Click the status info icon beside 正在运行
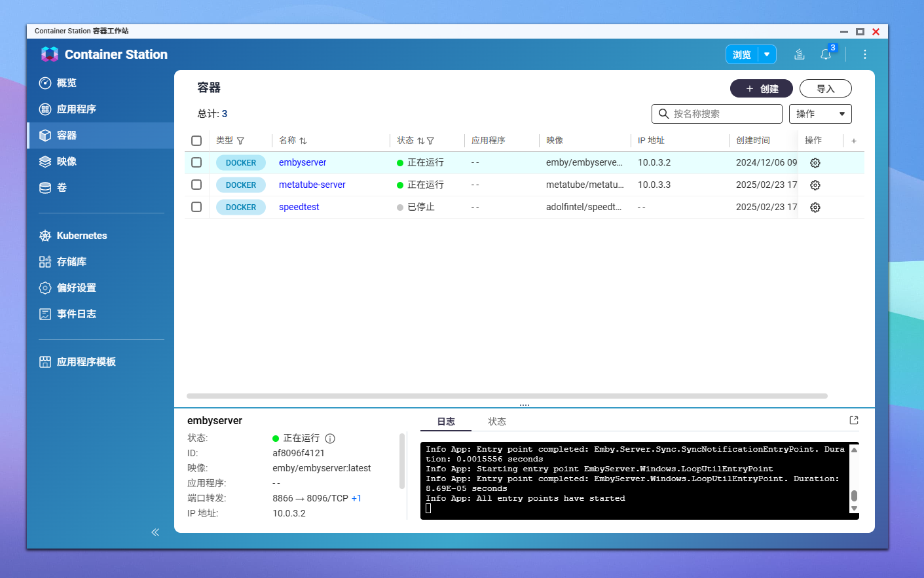924x578 pixels. [x=330, y=439]
